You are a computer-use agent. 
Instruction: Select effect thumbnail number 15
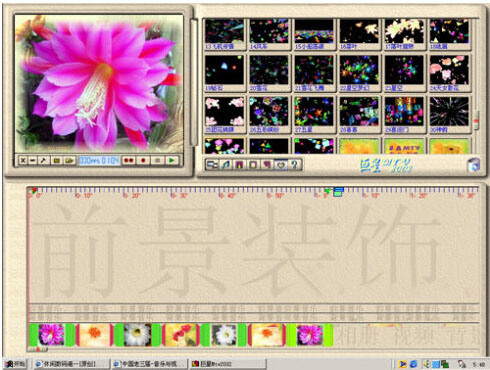(x=314, y=34)
